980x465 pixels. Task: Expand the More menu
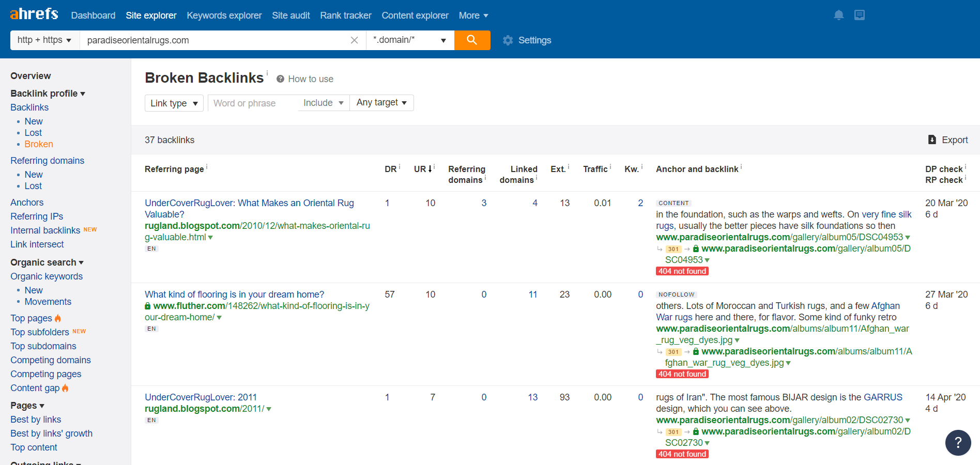pos(473,16)
